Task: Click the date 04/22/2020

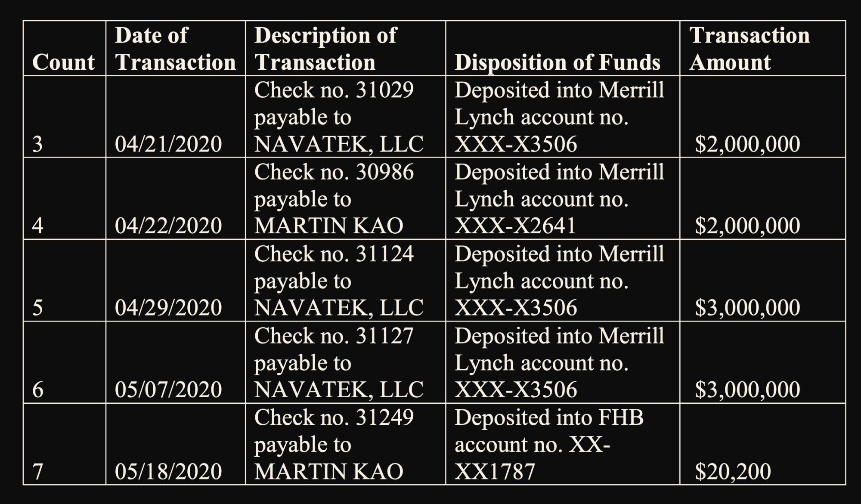Action: (168, 226)
